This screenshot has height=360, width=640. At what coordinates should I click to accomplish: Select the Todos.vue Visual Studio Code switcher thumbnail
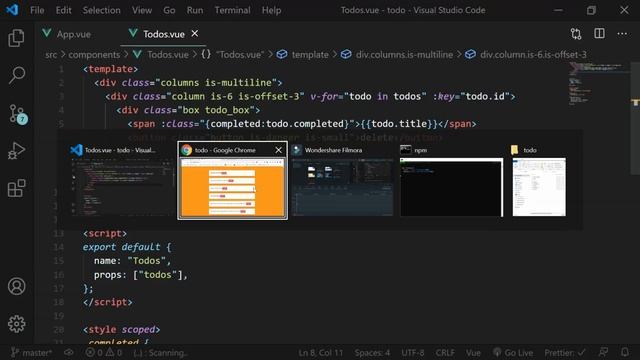(x=122, y=180)
